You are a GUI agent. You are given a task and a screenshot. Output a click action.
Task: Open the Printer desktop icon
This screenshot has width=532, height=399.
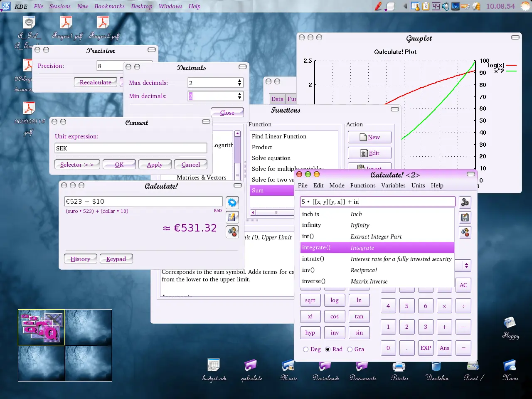(399, 369)
